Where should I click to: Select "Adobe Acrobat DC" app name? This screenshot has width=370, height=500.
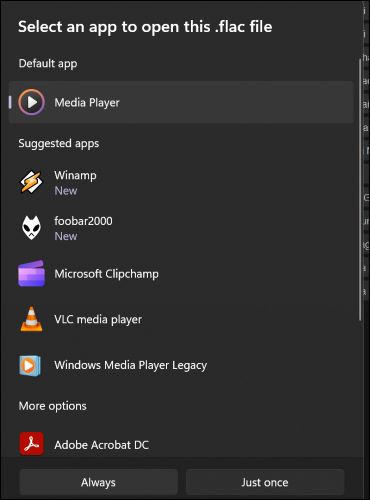pyautogui.click(x=101, y=445)
